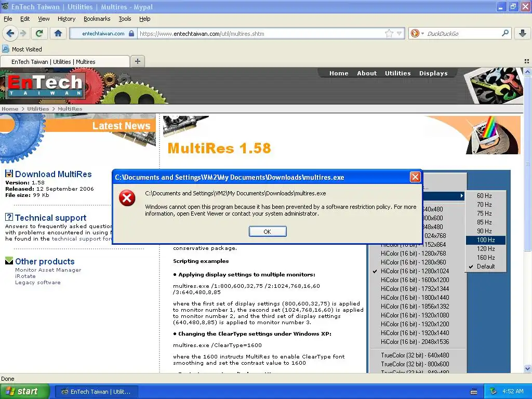Open the Monitor Asset Manager link
The width and height of the screenshot is (532, 399).
(x=48, y=270)
